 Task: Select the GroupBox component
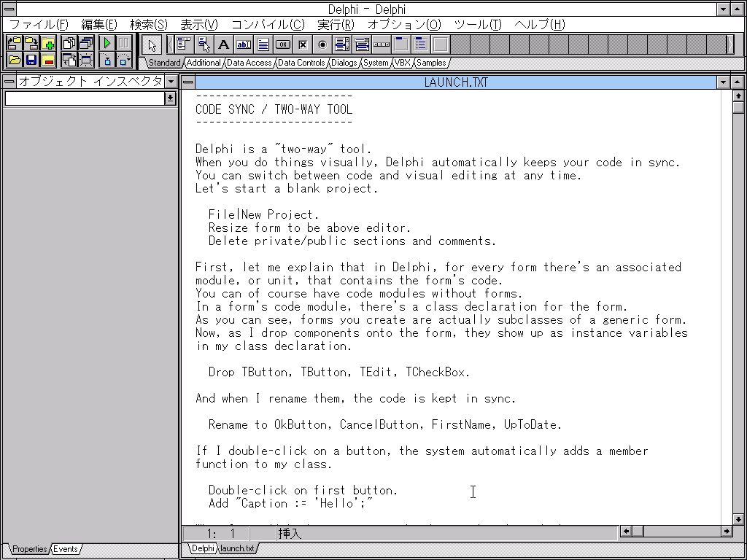click(402, 44)
